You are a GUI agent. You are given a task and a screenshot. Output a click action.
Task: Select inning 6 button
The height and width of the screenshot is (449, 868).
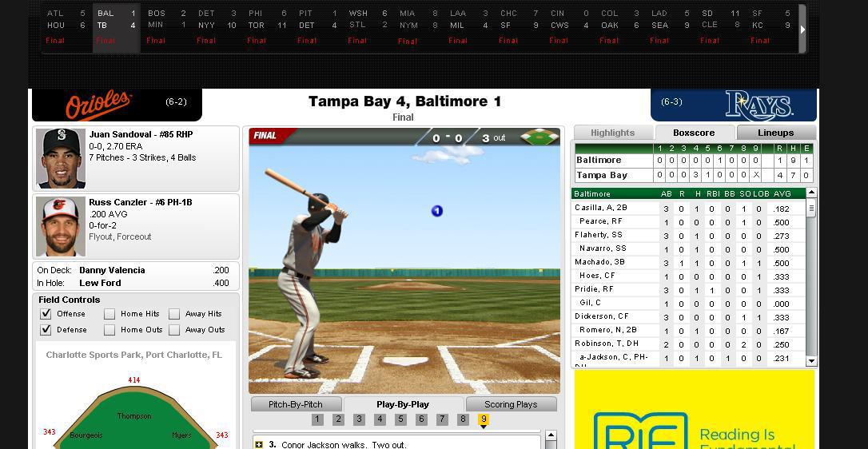(x=421, y=419)
